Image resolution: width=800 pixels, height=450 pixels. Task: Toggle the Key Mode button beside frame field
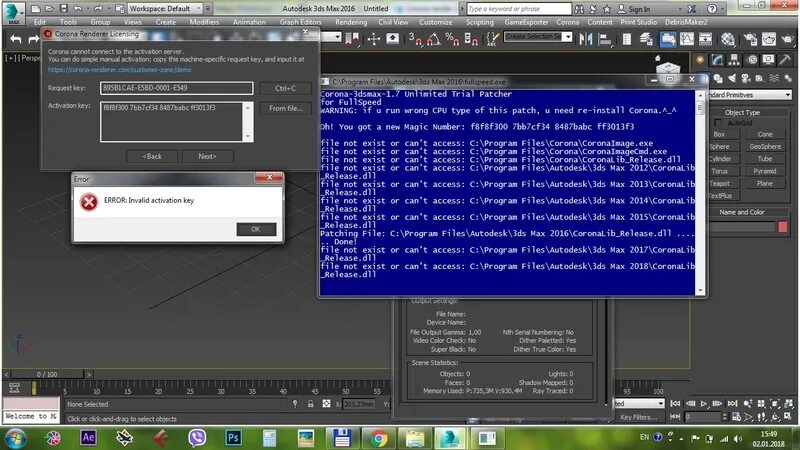pos(676,416)
